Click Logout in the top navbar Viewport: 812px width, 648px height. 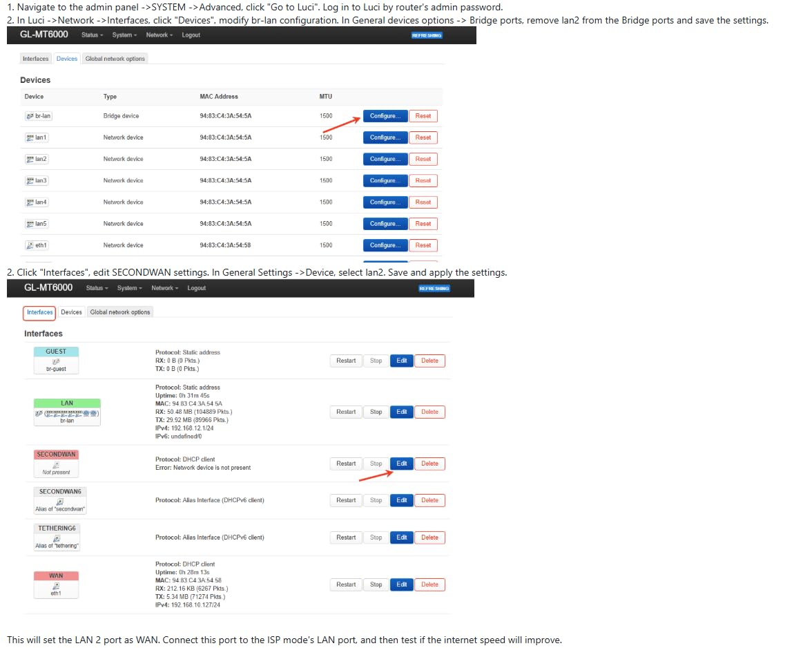[191, 35]
